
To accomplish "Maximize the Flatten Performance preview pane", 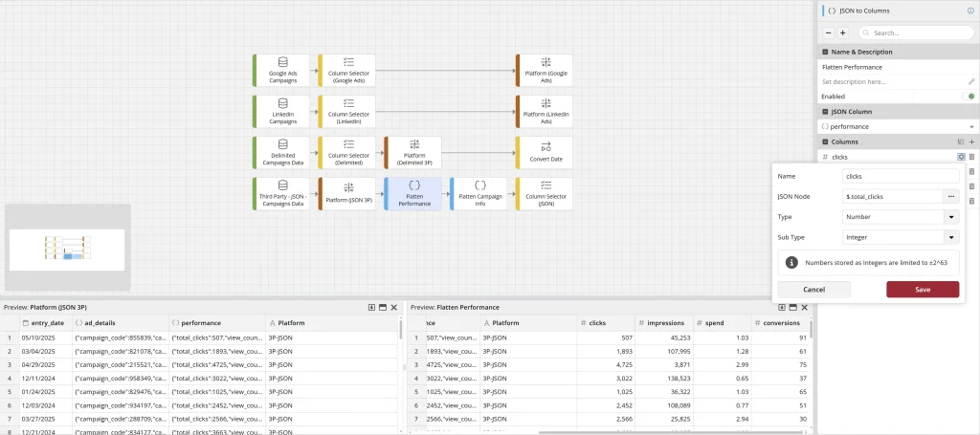I will [x=792, y=307].
